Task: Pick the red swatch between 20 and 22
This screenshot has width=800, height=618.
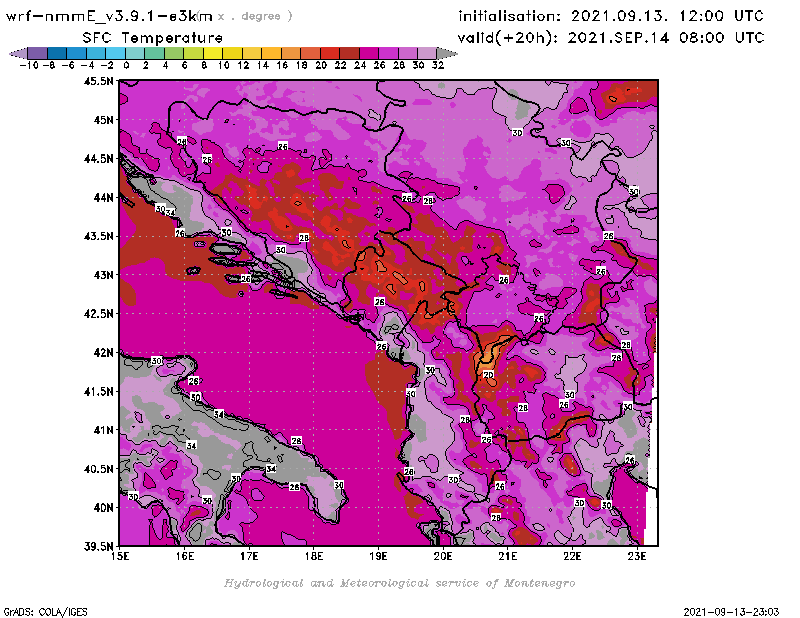Action: (x=329, y=52)
